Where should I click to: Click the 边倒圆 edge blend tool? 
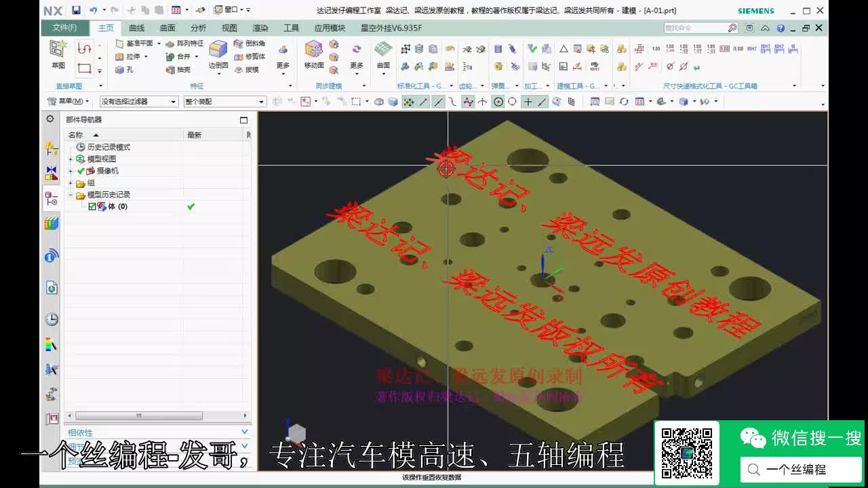tap(218, 54)
